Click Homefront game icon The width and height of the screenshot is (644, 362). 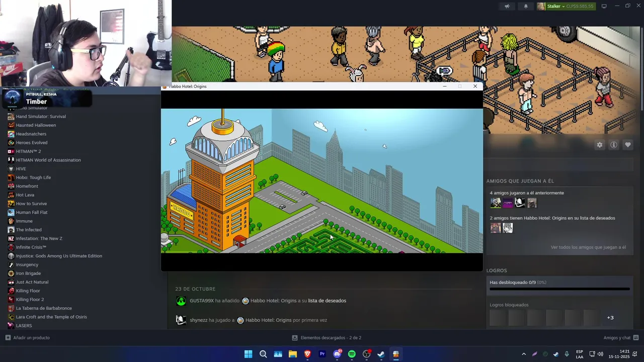(x=11, y=186)
